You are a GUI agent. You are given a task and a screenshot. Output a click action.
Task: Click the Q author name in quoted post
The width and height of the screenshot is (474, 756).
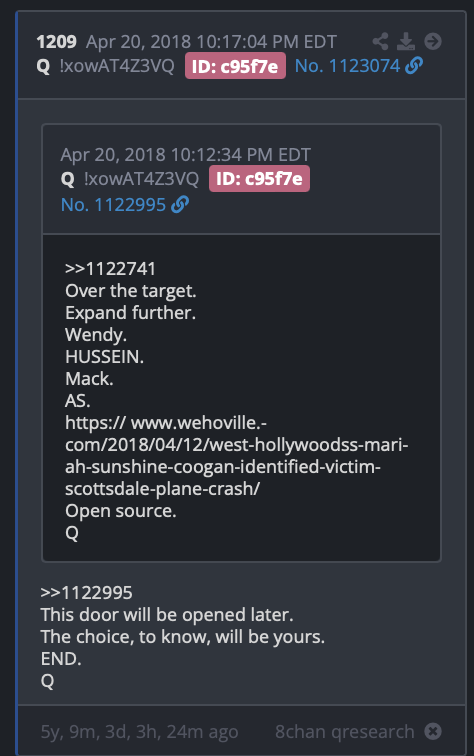pos(68,179)
